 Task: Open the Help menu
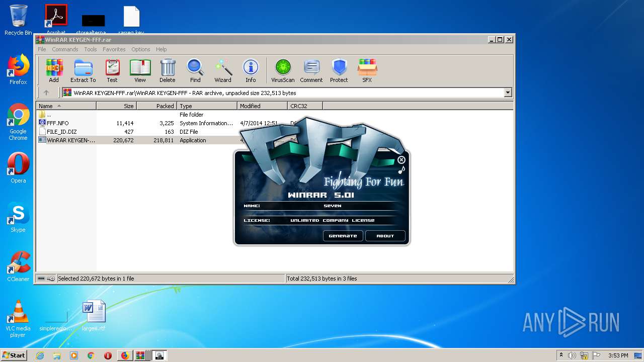[162, 49]
